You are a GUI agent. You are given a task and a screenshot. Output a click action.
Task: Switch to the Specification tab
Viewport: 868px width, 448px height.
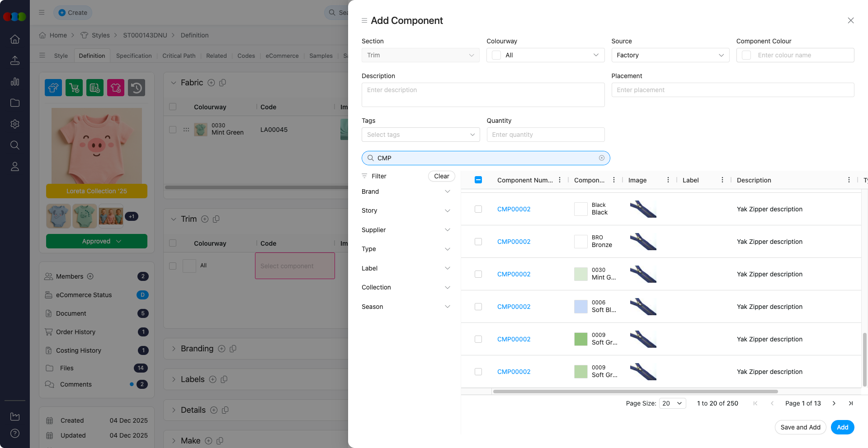click(133, 56)
